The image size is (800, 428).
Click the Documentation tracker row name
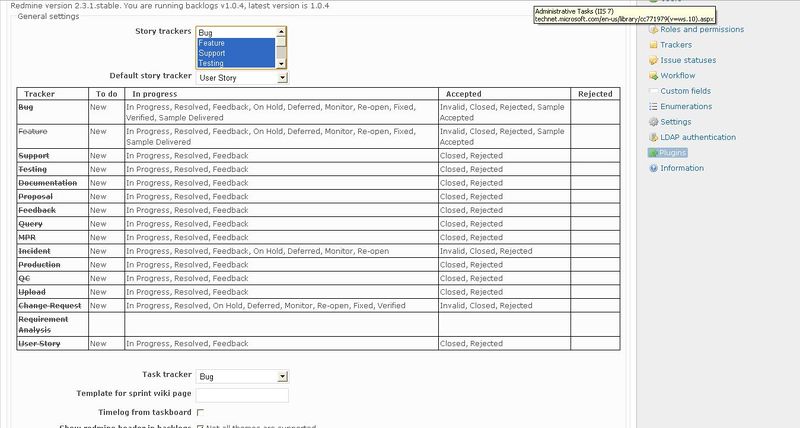click(47, 183)
